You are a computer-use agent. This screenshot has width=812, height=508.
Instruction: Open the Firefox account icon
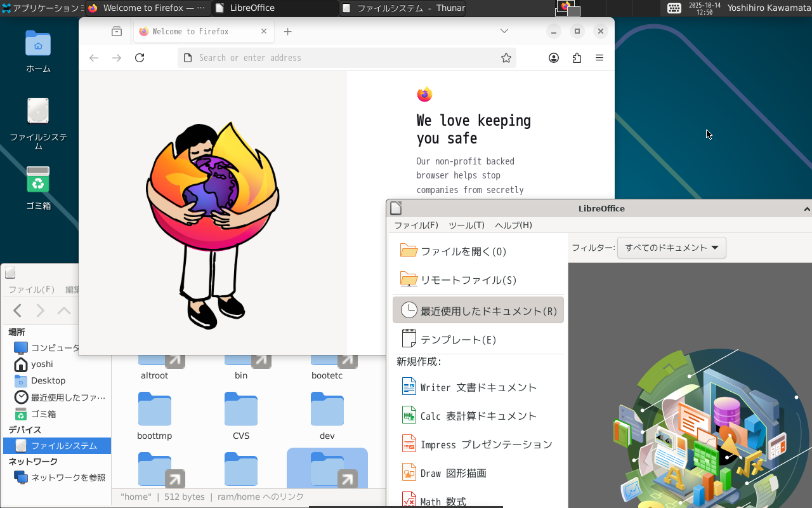(553, 57)
